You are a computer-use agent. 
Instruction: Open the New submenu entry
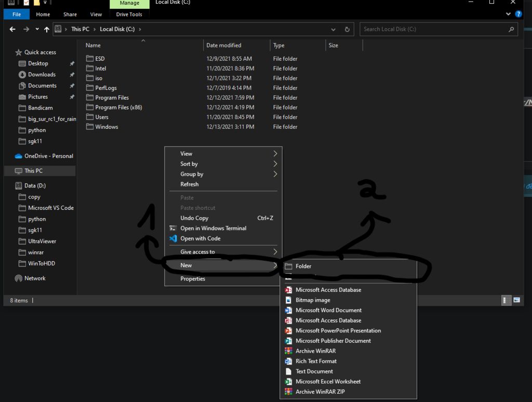[223, 265]
